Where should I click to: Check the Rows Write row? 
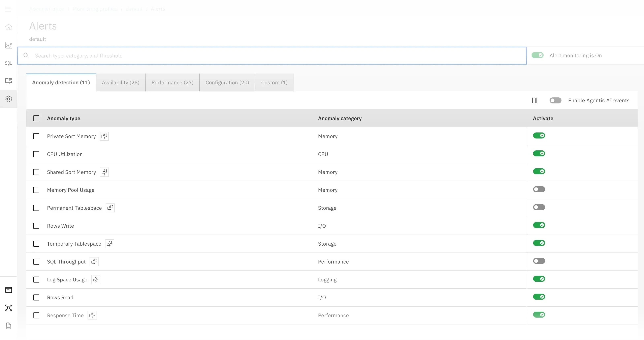point(36,226)
